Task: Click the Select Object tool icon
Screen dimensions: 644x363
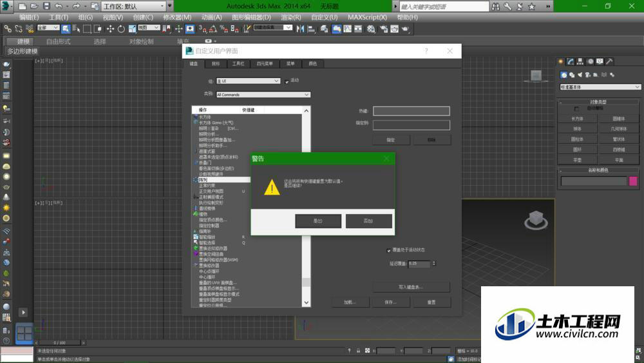Action: click(x=65, y=29)
